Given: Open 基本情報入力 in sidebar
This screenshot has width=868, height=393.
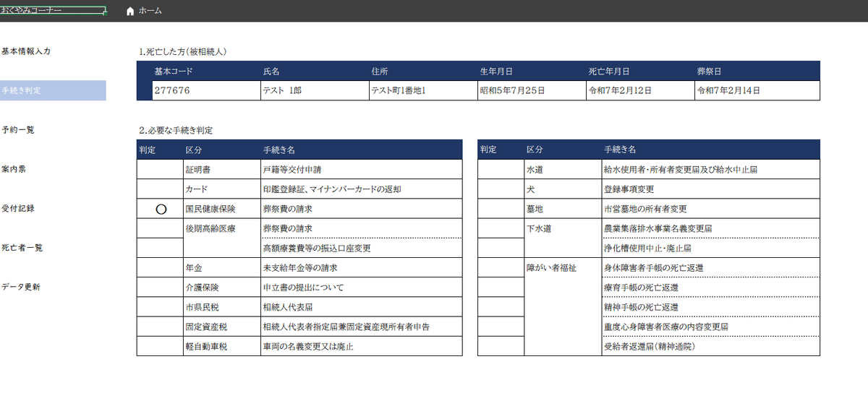Looking at the screenshot, I should 26,51.
